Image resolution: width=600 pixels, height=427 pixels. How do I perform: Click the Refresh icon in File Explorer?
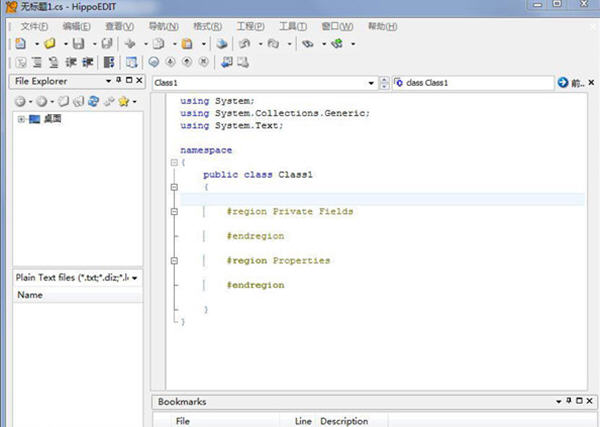[93, 101]
